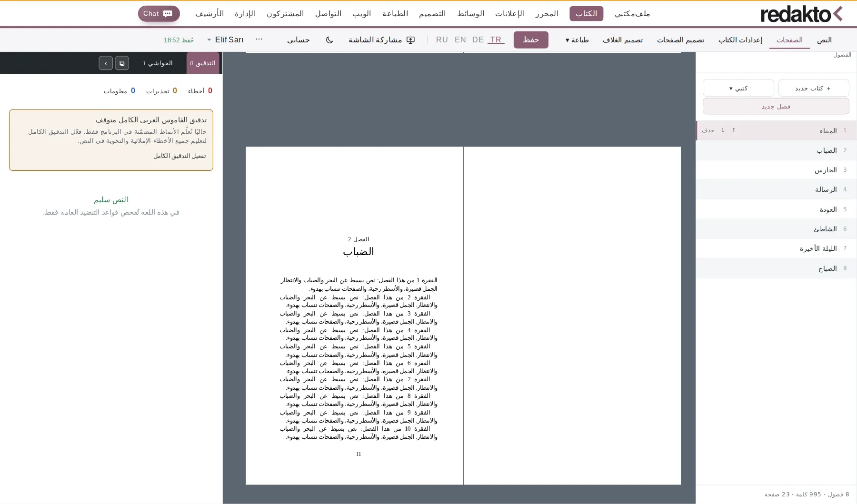Click حسابي account link
The width and height of the screenshot is (857, 504).
tap(299, 40)
